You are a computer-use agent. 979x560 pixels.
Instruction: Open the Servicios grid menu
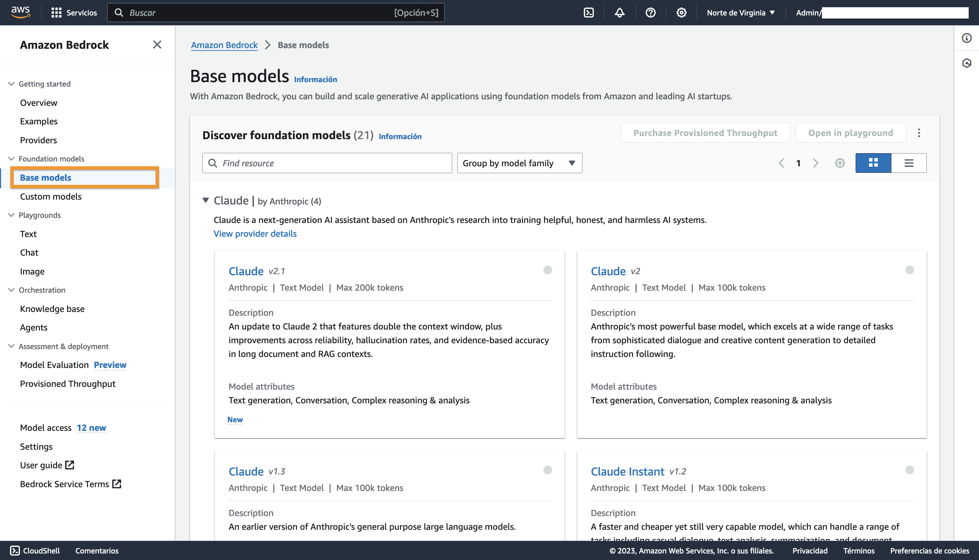pyautogui.click(x=74, y=13)
